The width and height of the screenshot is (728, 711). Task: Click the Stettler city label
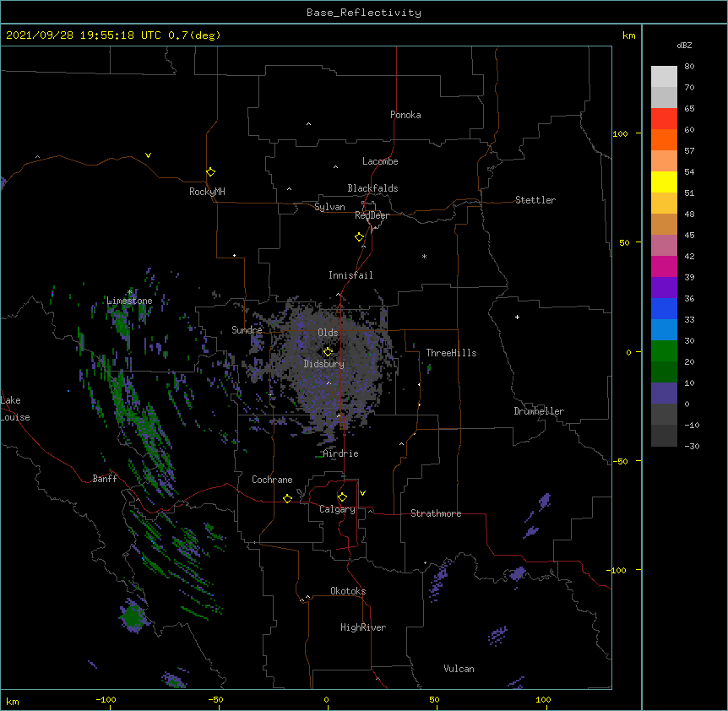(535, 200)
